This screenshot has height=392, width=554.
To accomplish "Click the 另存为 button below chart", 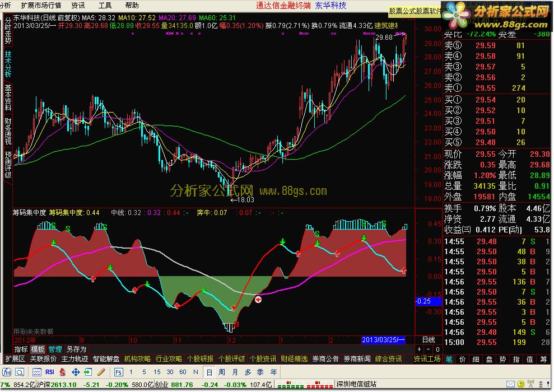I will 77,349.
